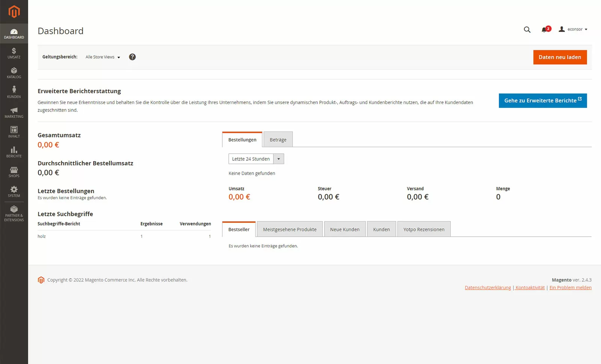Click the Daten neu laden button
The width and height of the screenshot is (601, 364).
tap(560, 57)
